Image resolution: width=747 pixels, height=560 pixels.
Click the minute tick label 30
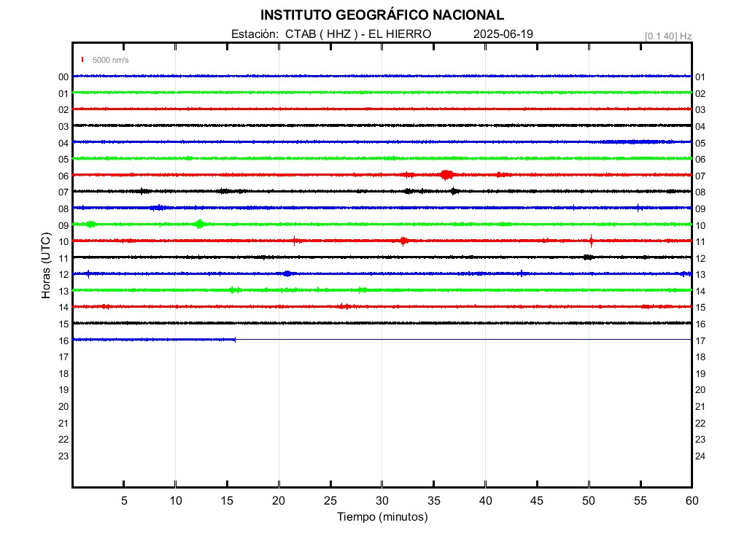382,501
